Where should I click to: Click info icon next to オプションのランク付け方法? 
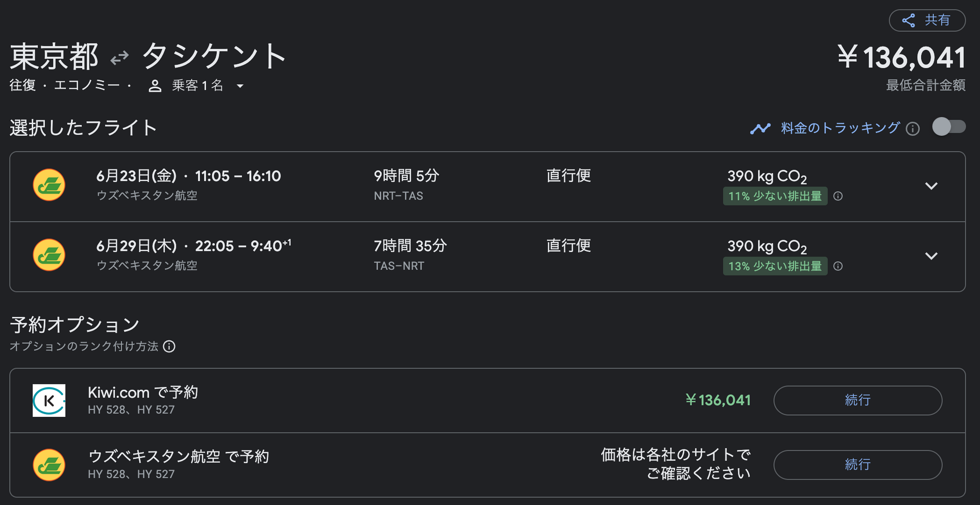[169, 347]
